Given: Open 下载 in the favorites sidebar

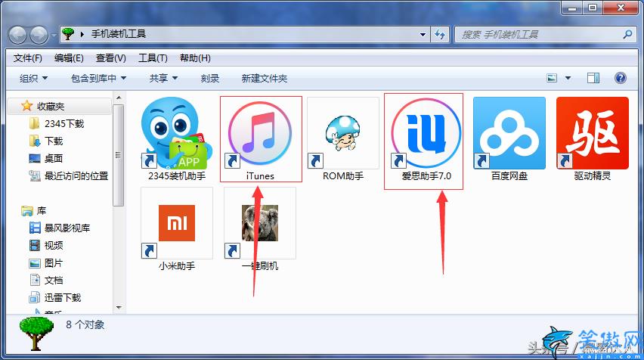Looking at the screenshot, I should click(x=54, y=141).
